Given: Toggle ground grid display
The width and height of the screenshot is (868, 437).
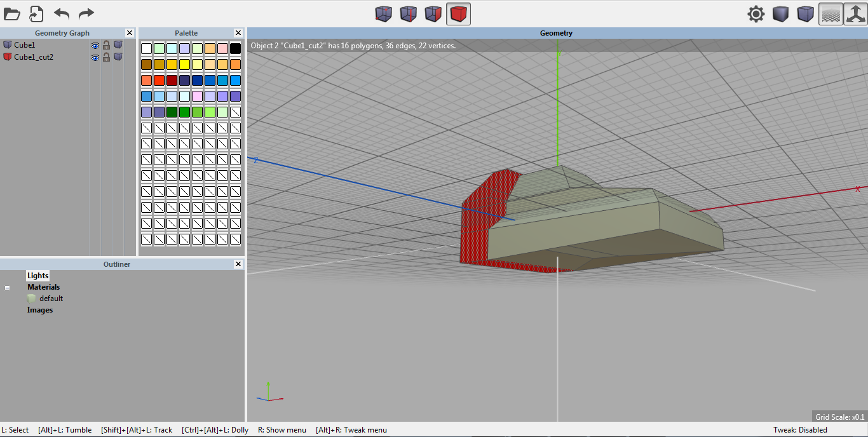Looking at the screenshot, I should click(x=831, y=14).
